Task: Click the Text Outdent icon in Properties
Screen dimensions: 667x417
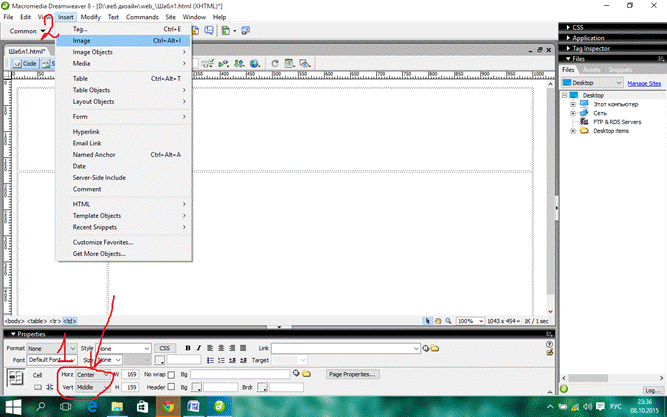Action: 232,360
